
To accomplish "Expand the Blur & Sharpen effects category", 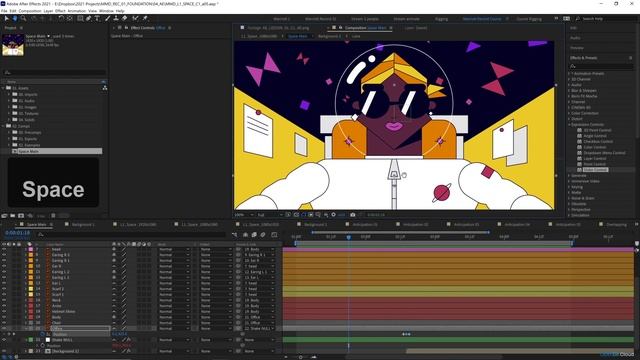I will [x=569, y=91].
